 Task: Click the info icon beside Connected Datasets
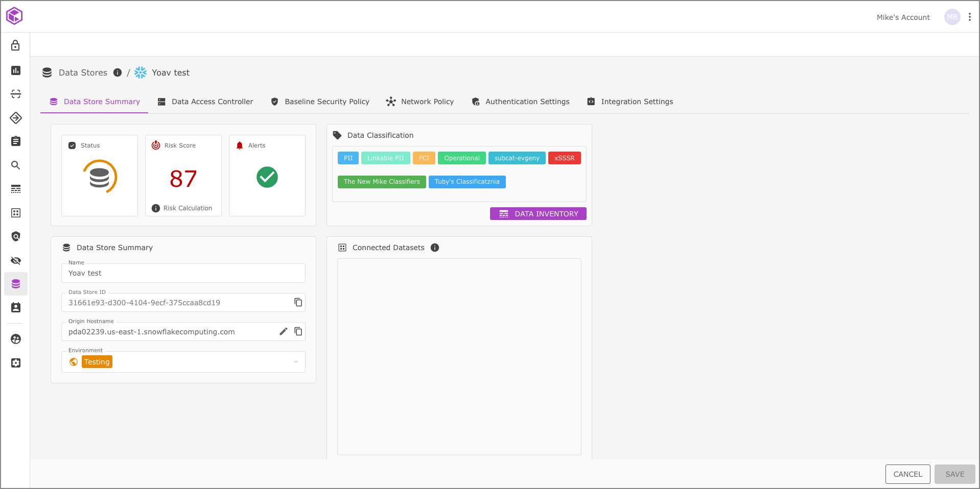[x=435, y=248]
